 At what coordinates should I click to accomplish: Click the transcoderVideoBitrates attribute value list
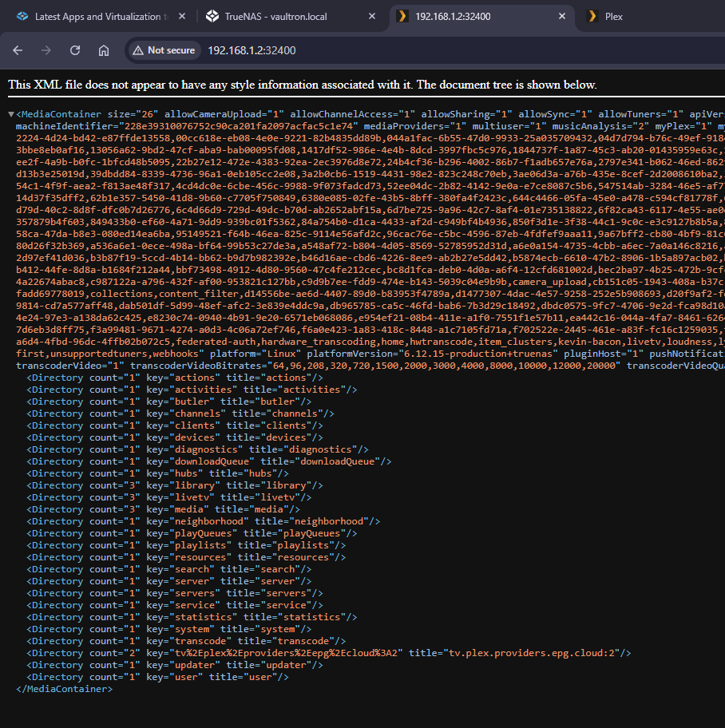(x=444, y=366)
